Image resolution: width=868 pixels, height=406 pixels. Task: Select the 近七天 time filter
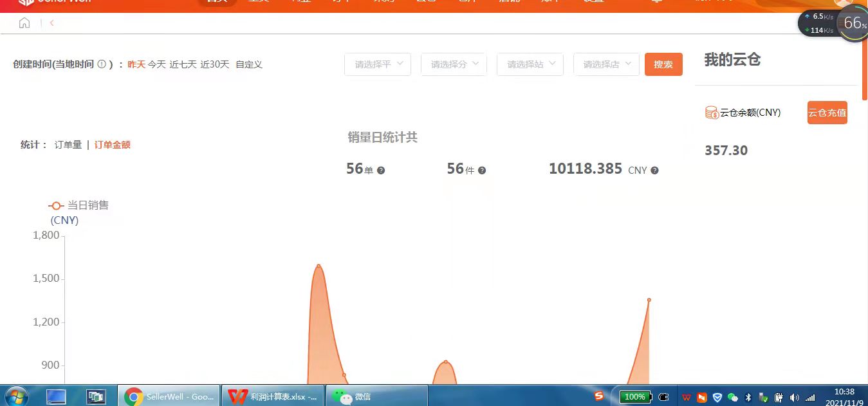183,64
